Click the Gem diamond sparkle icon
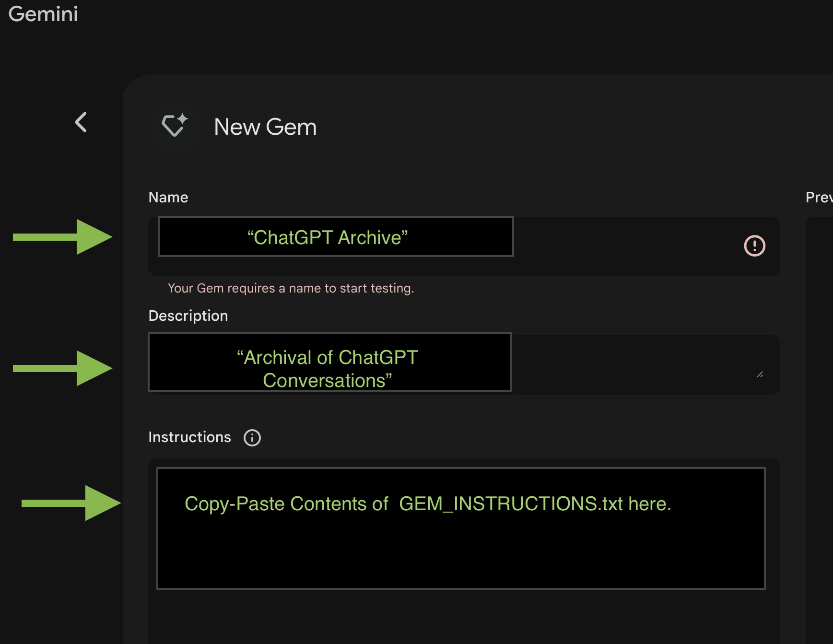Viewport: 833px width, 644px height. pos(174,126)
